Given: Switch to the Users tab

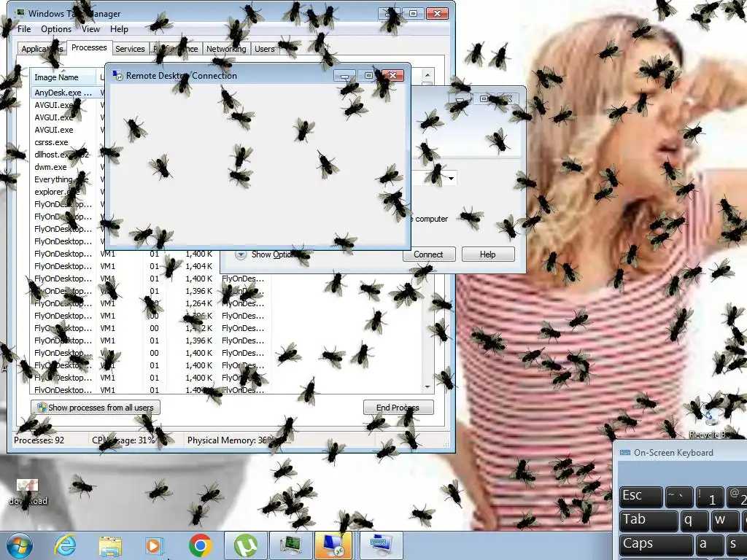Looking at the screenshot, I should tap(264, 49).
